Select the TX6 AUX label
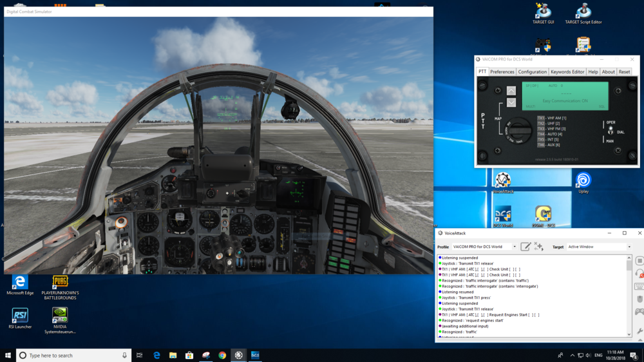644x362 pixels. (549, 145)
